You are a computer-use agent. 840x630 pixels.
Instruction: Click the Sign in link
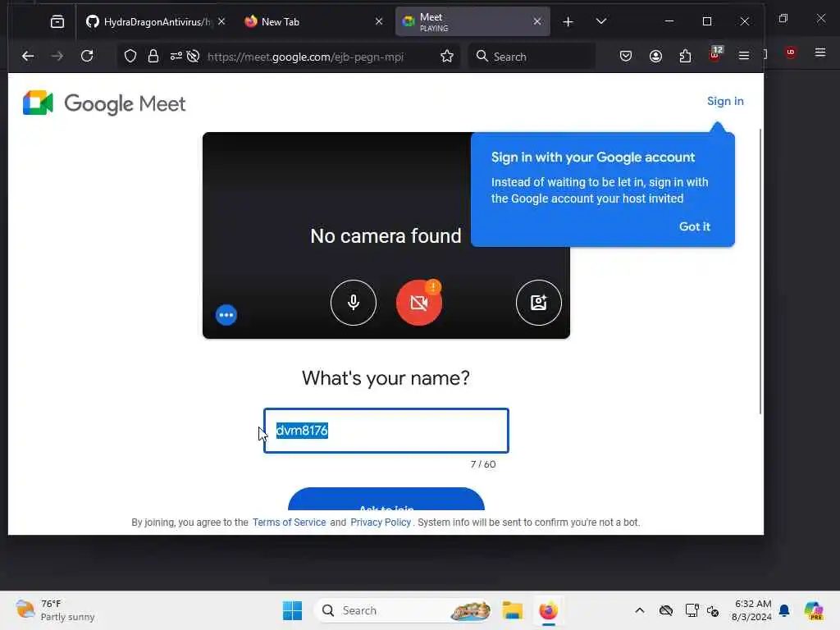click(725, 101)
